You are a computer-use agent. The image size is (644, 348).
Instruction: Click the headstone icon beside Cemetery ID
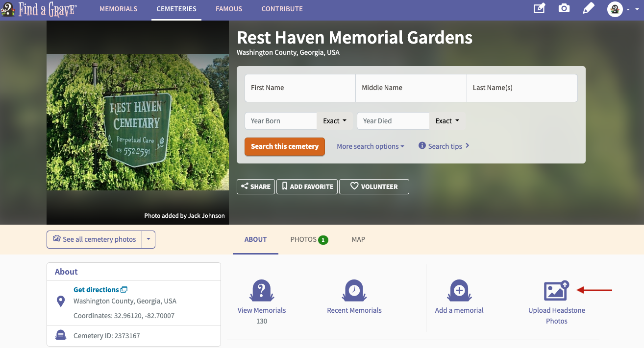coord(61,335)
